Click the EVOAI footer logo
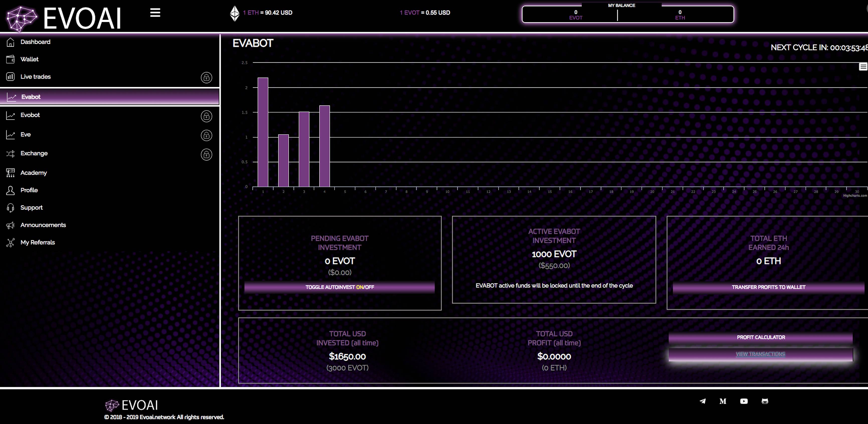 tap(131, 405)
